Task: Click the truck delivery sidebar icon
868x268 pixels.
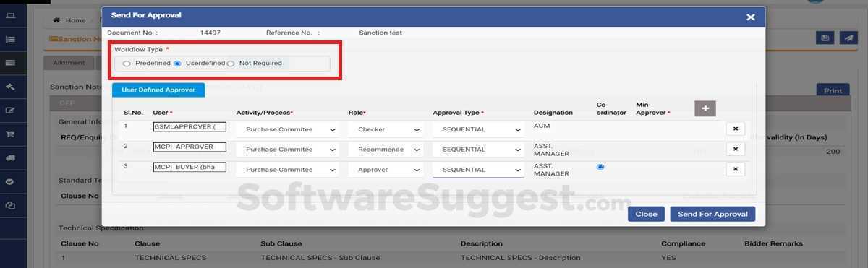Action: tap(10, 158)
